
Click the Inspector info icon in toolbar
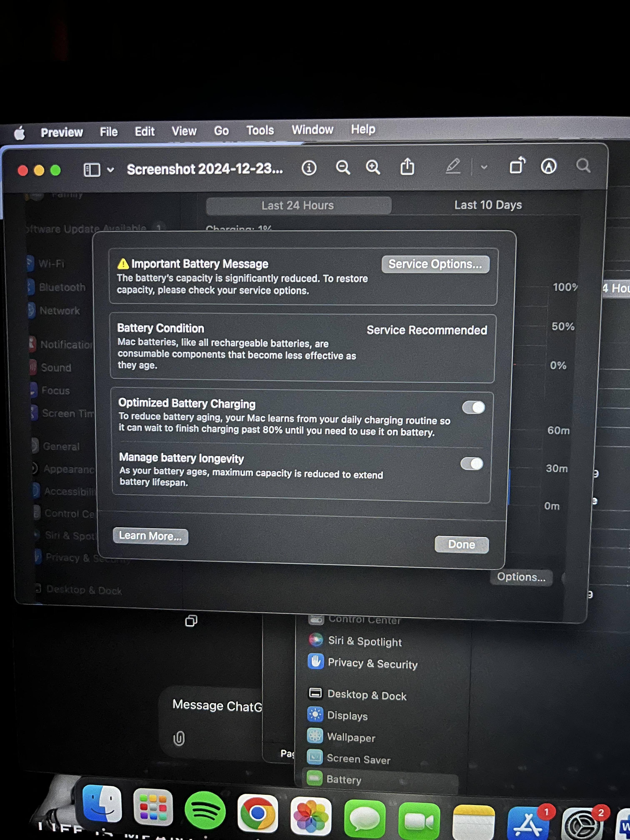(309, 167)
